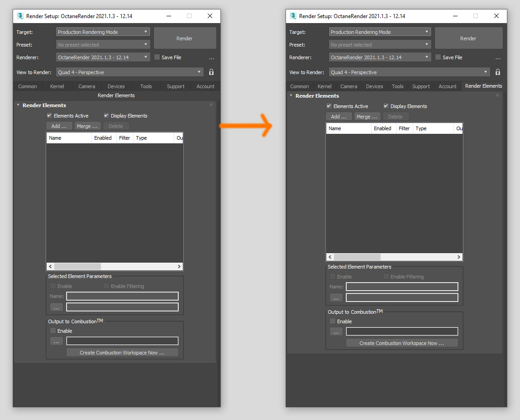The height and width of the screenshot is (420, 520).
Task: Select Render Elements tab in left window
Action: [x=116, y=95]
